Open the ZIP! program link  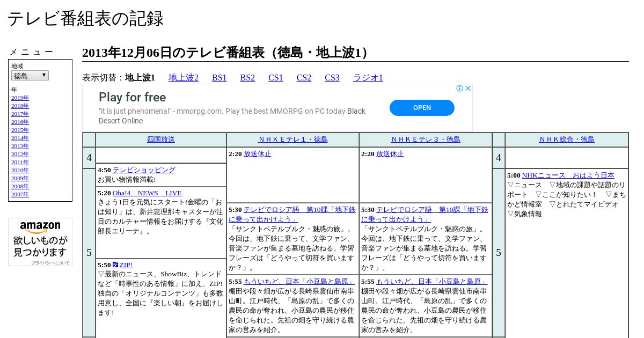(x=126, y=264)
